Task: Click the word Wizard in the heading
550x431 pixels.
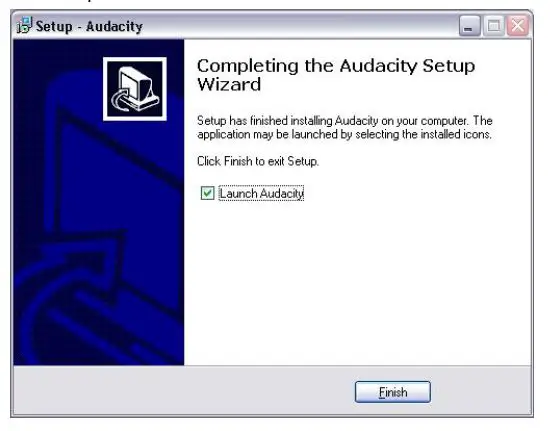Action: tap(229, 84)
